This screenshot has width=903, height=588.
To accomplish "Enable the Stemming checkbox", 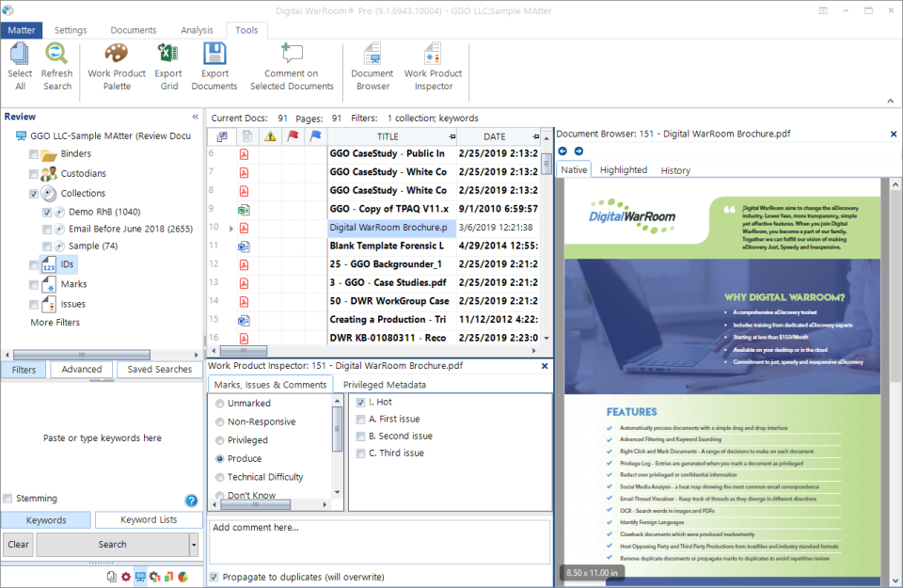I will click(x=8, y=499).
